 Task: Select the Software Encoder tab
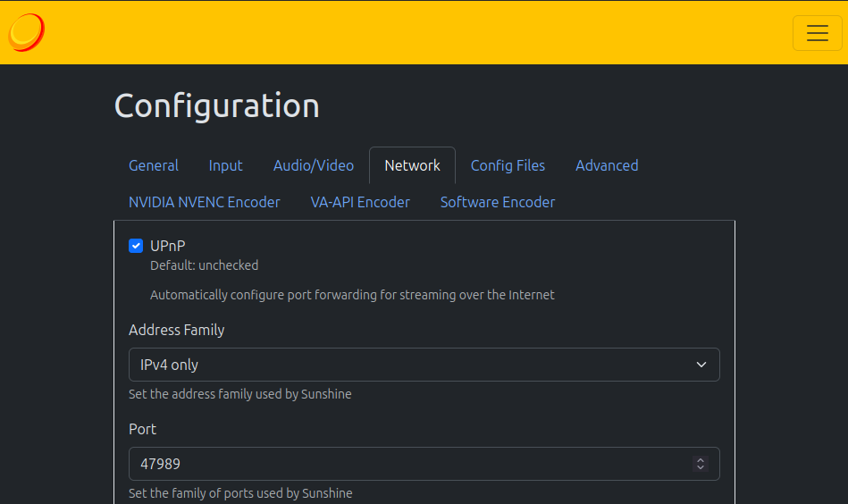[498, 202]
